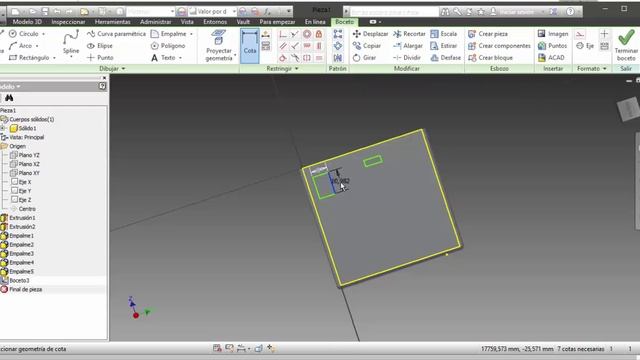Click Final de pieza node
The height and width of the screenshot is (360, 640).
(x=21, y=289)
